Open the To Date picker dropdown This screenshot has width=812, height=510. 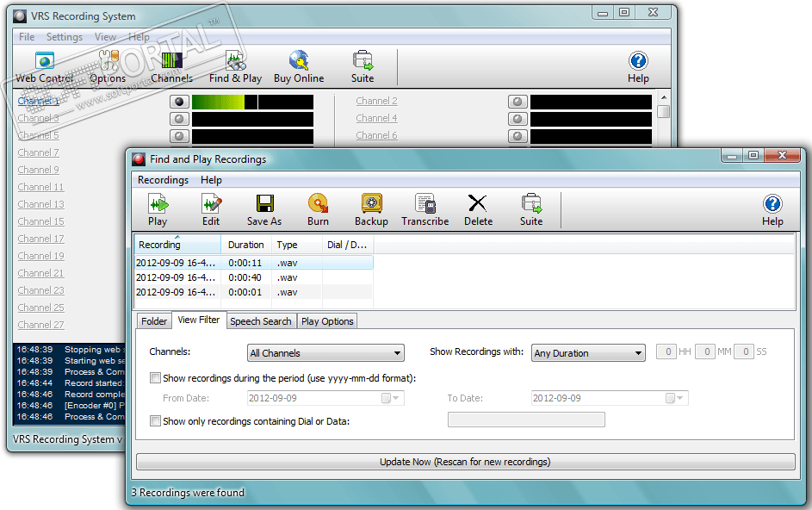[674, 398]
